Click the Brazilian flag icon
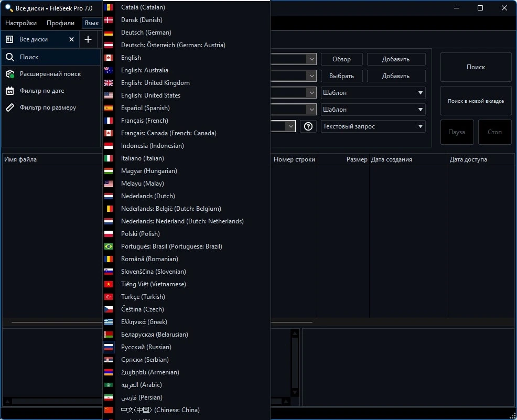The image size is (517, 420). tap(109, 246)
